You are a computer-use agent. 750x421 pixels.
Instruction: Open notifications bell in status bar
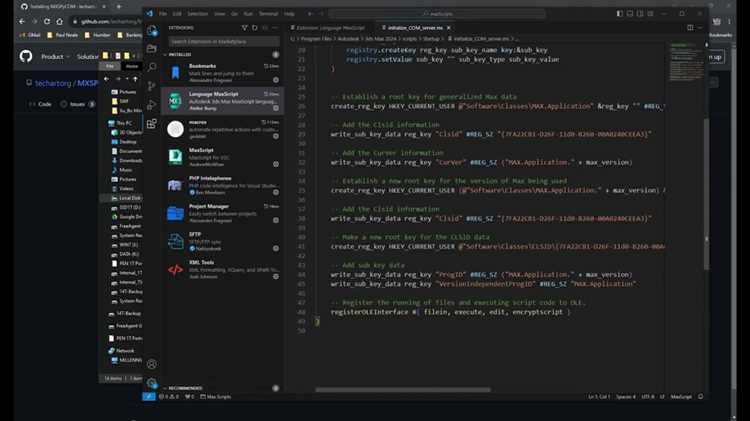click(701, 397)
